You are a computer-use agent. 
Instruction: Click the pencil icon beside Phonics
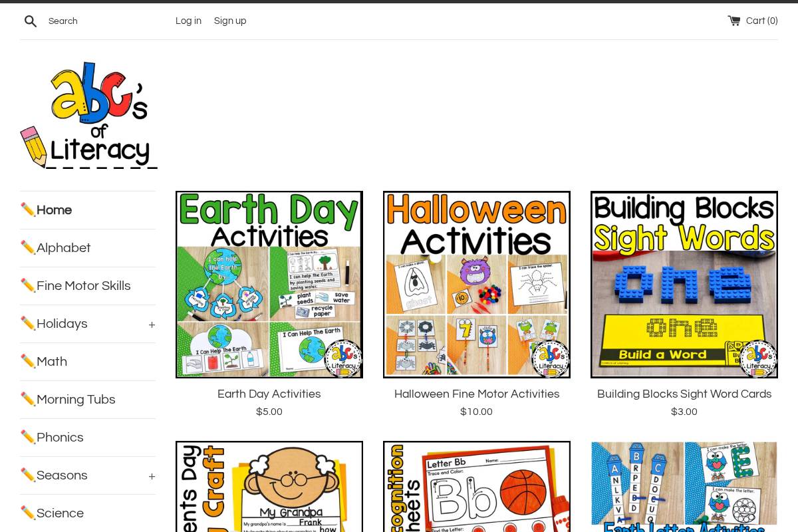[28, 438]
